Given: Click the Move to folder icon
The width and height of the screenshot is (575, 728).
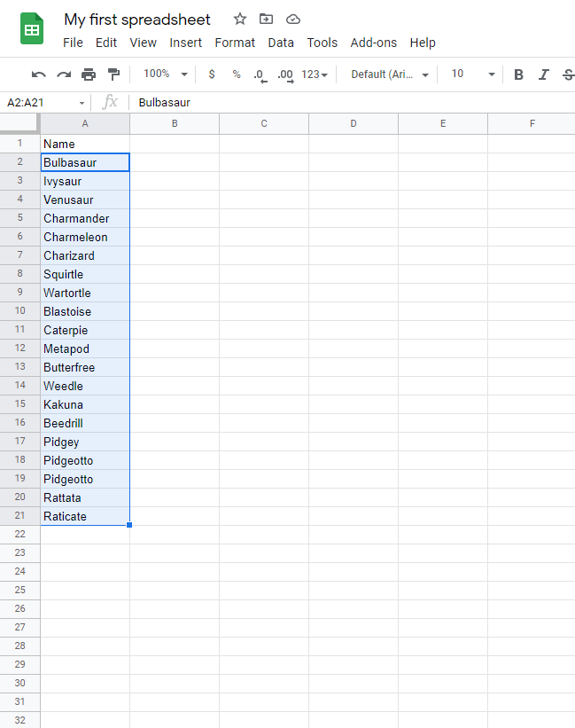Looking at the screenshot, I should tap(266, 19).
